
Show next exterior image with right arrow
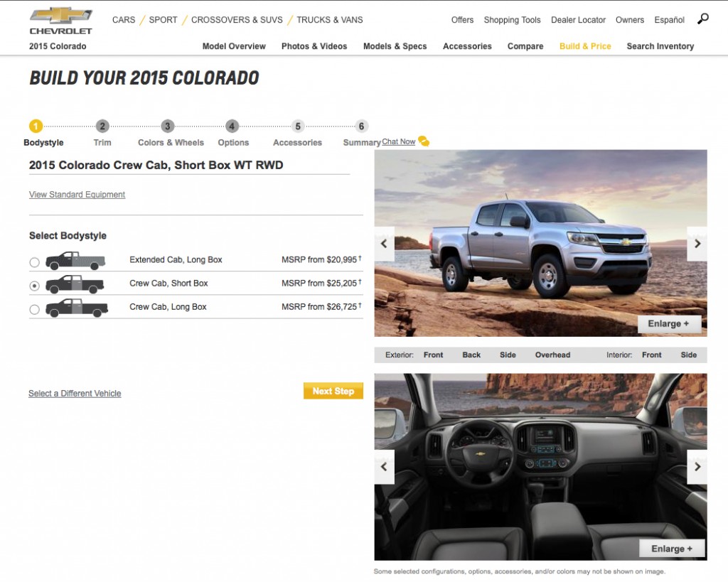[x=697, y=244]
